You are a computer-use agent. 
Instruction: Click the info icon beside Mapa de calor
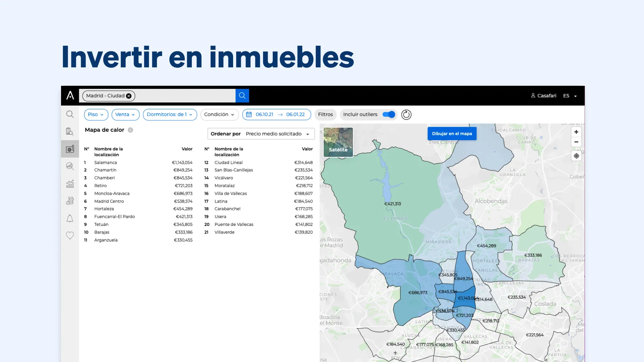click(x=130, y=130)
